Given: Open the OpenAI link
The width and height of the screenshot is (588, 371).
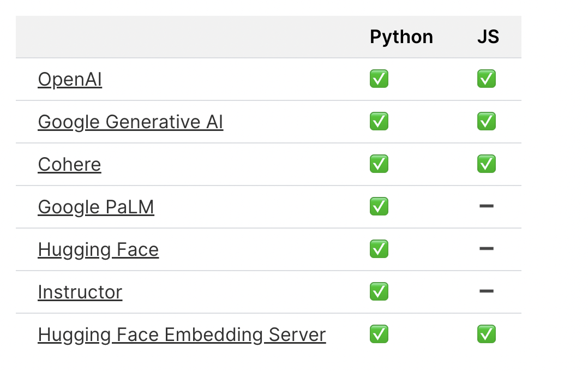Looking at the screenshot, I should 70,80.
